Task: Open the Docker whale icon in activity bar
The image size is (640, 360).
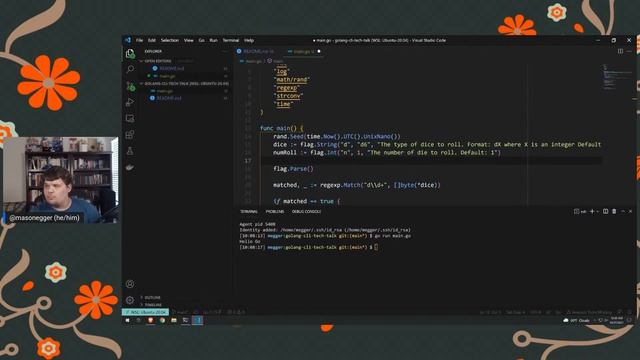Action: click(130, 167)
